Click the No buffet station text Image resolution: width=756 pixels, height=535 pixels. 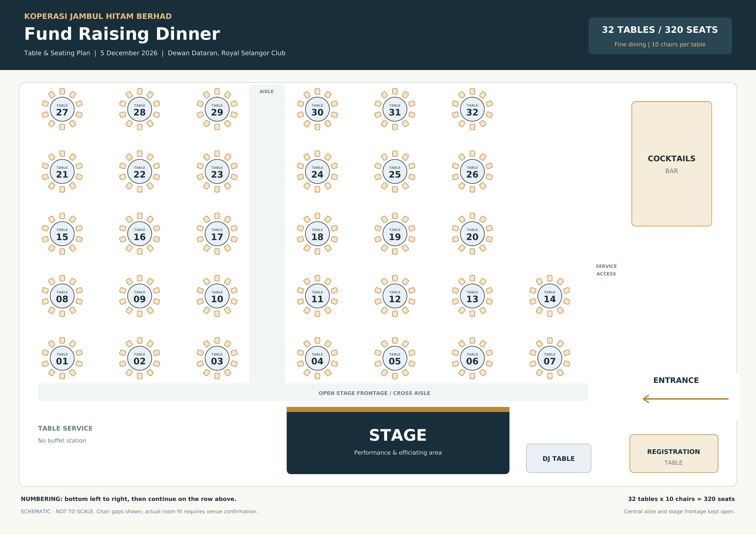pos(62,440)
